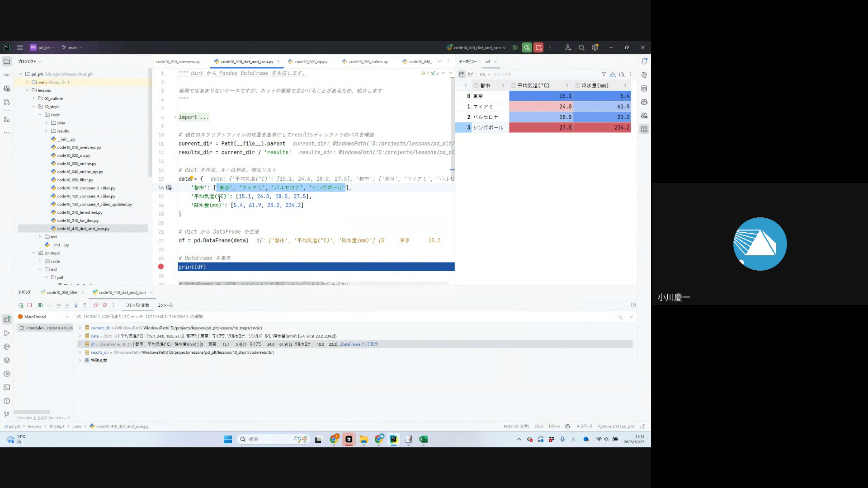This screenshot has width=868, height=488.
Task: Expand the df variable in debugger
Action: click(80, 344)
